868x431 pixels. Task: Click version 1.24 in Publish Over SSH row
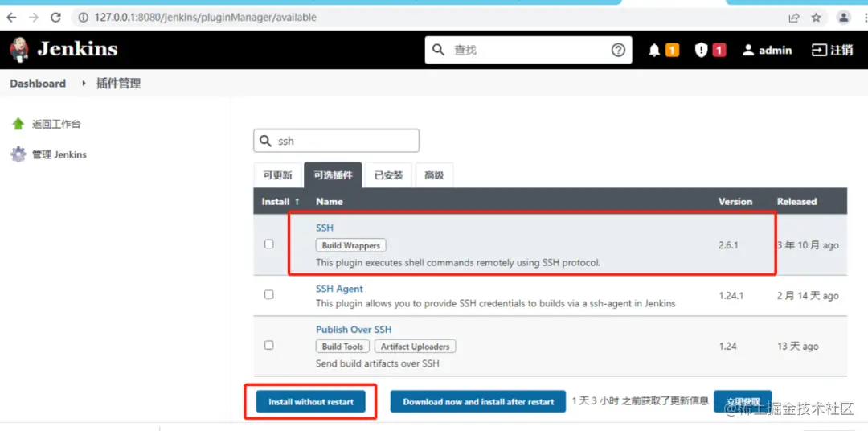pos(728,347)
